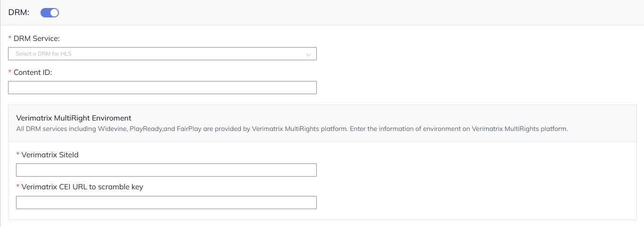The image size is (644, 227).
Task: Toggle the DRM switch off
Action: (x=50, y=13)
